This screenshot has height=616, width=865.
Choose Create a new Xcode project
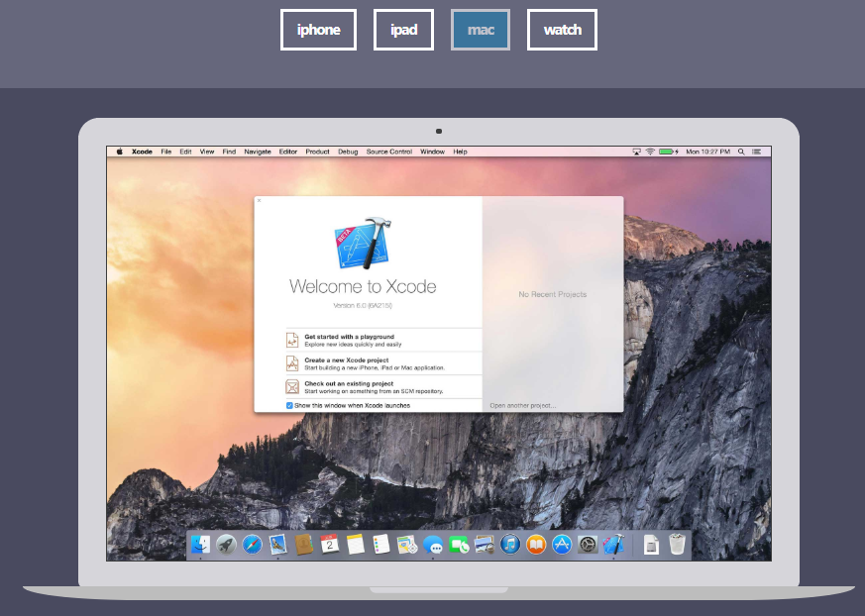384,363
